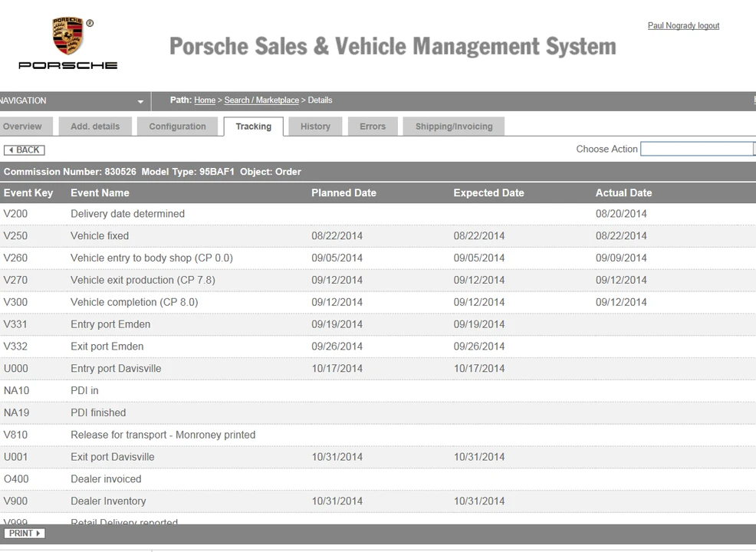Click Release for transport - Monroney printed

163,435
